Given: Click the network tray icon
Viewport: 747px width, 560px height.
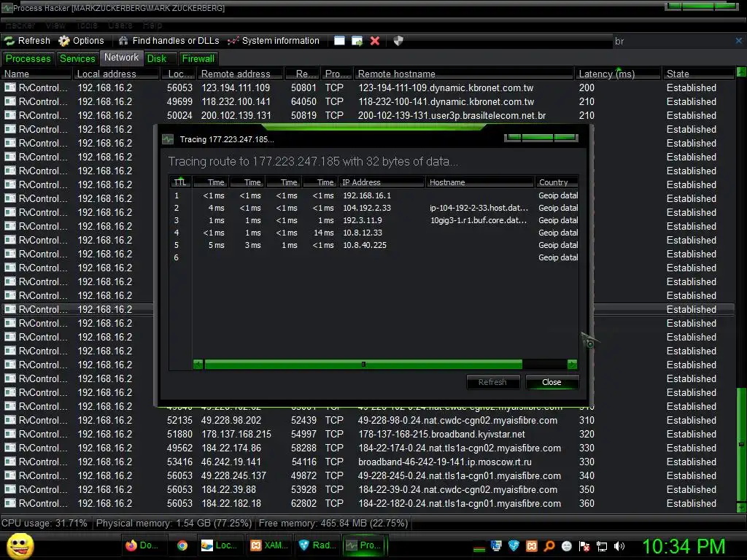Looking at the screenshot, I should pyautogui.click(x=602, y=546).
